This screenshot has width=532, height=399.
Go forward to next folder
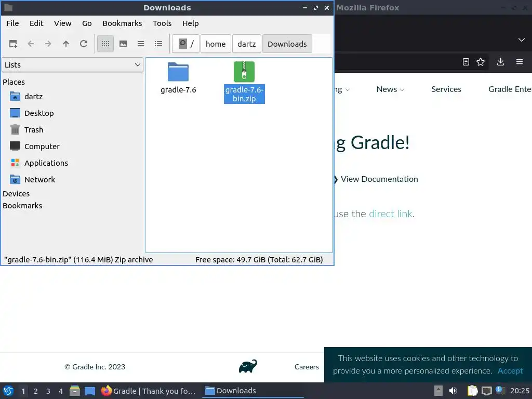(48, 44)
